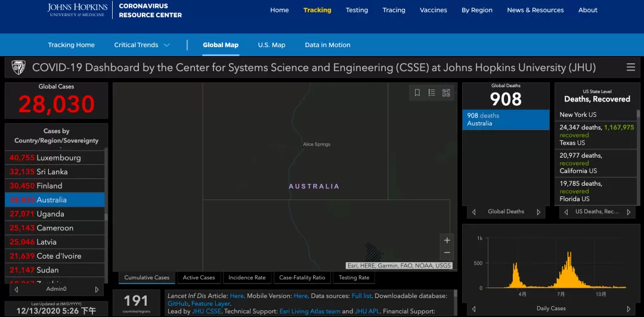Expand the Critical Trends dropdown
This screenshot has width=644, height=317.
pyautogui.click(x=142, y=45)
